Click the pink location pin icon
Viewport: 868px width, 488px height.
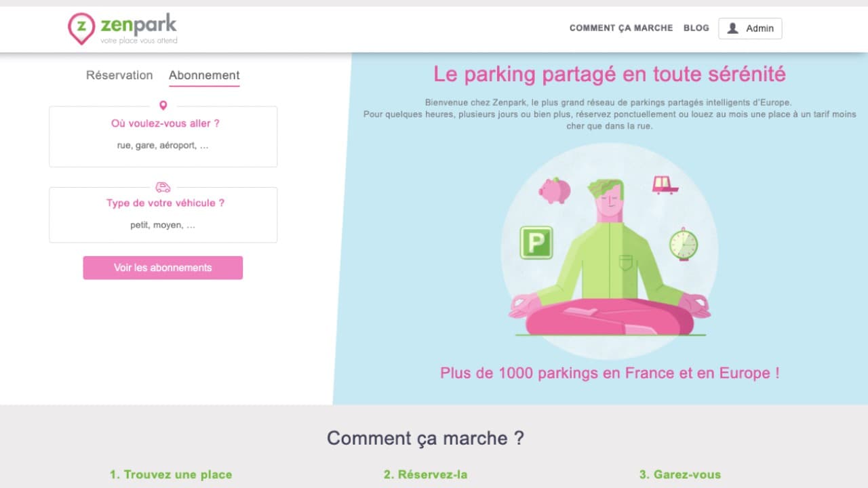(x=163, y=106)
